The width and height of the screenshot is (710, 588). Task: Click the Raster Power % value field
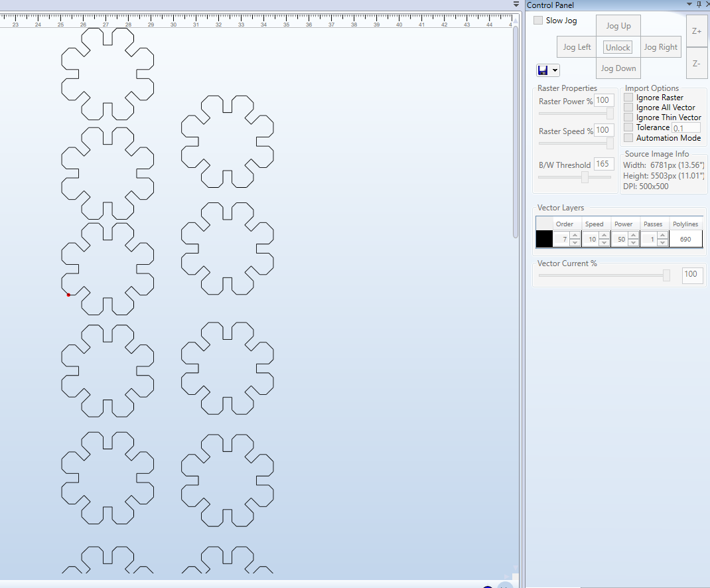coord(604,100)
